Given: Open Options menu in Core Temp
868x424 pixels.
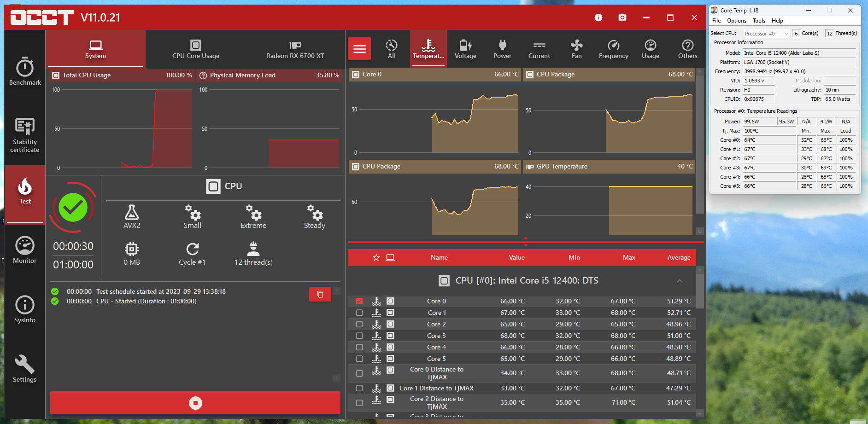Looking at the screenshot, I should coord(736,21).
